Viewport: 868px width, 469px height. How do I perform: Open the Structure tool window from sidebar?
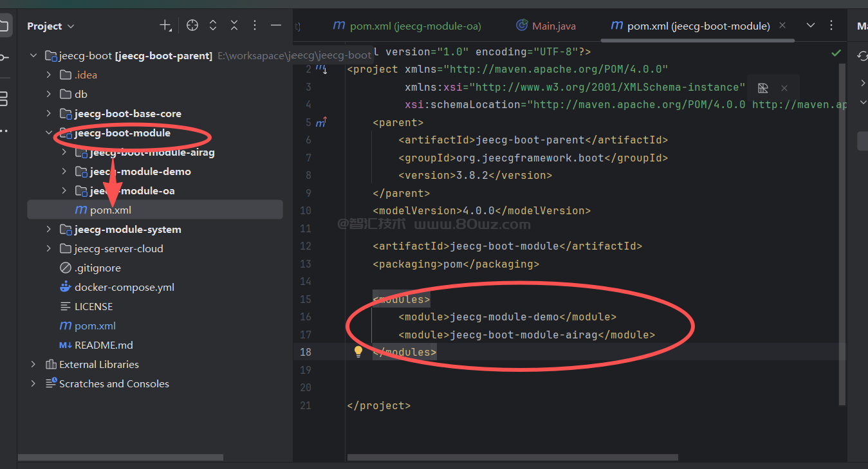click(4, 98)
